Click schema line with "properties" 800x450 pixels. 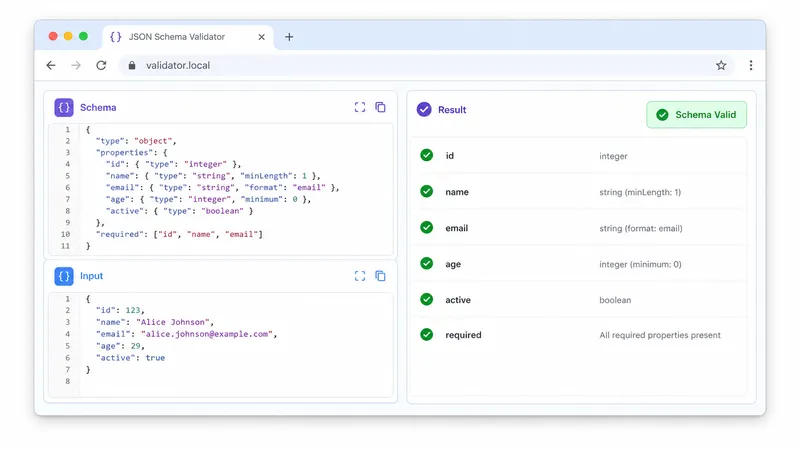pos(132,153)
